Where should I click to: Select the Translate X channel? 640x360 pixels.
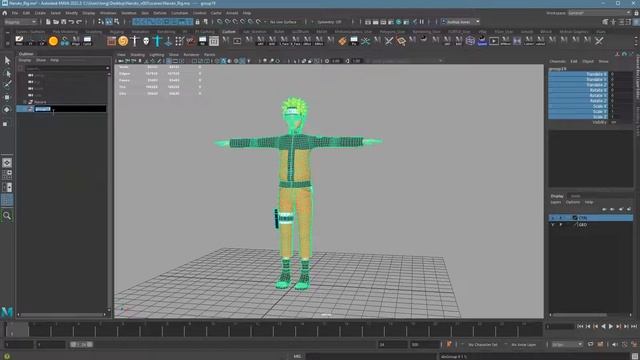pos(578,74)
